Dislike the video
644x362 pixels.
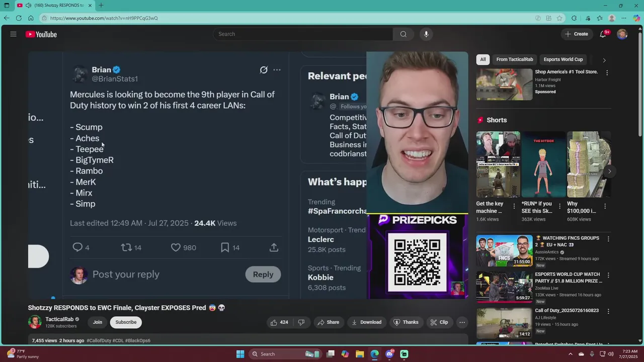coord(301,322)
